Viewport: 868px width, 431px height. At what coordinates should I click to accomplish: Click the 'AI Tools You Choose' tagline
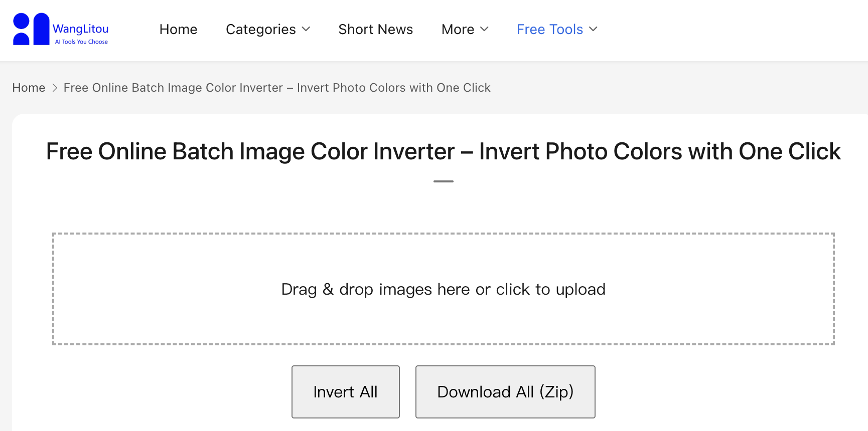pos(81,42)
